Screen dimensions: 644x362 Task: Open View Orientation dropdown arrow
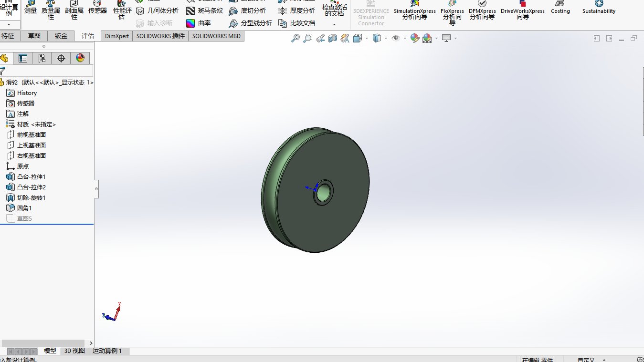click(x=367, y=38)
